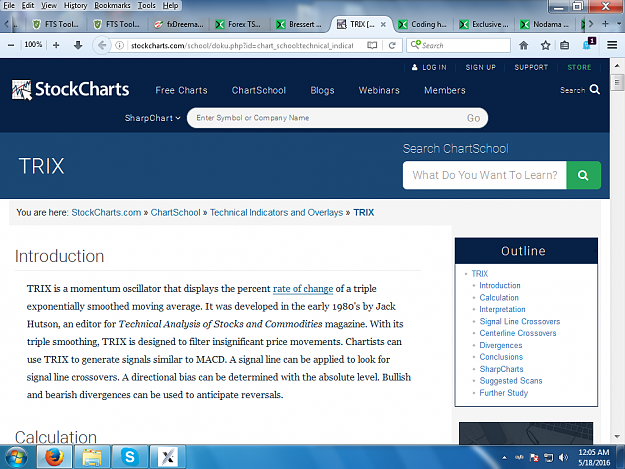Open Firefox from the taskbar
The height and width of the screenshot is (469, 625).
pyautogui.click(x=54, y=457)
